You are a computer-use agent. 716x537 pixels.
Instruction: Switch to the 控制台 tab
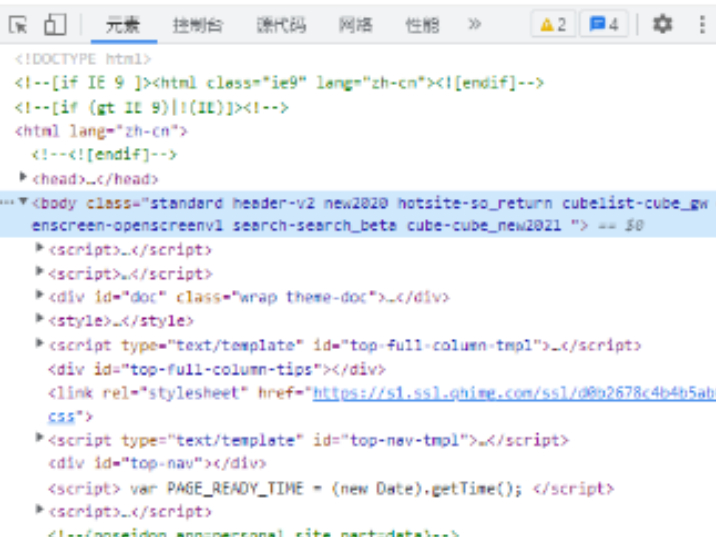198,25
